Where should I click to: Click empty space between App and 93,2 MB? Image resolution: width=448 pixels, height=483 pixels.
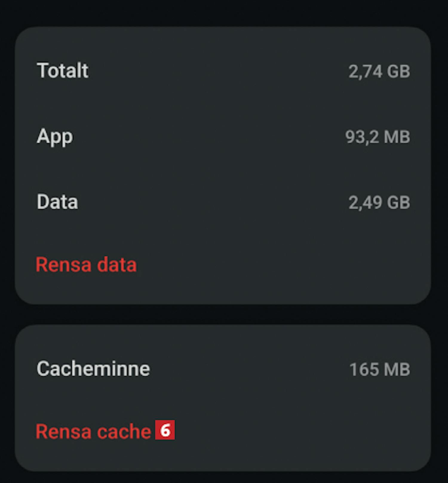point(209,137)
